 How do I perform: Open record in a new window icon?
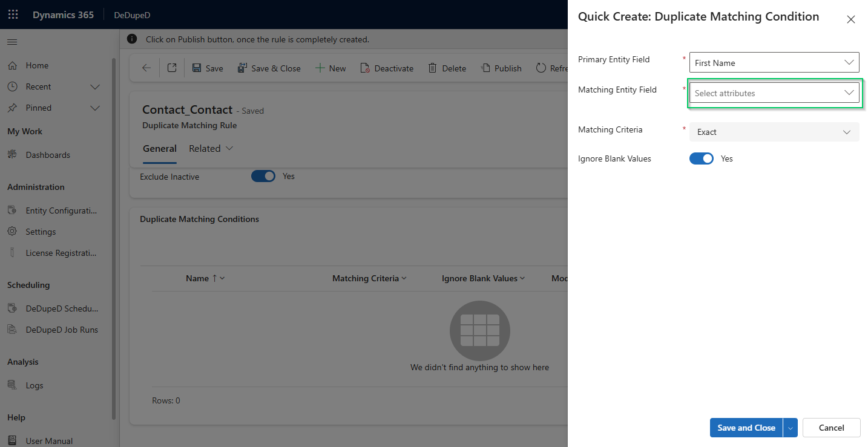[x=172, y=68]
